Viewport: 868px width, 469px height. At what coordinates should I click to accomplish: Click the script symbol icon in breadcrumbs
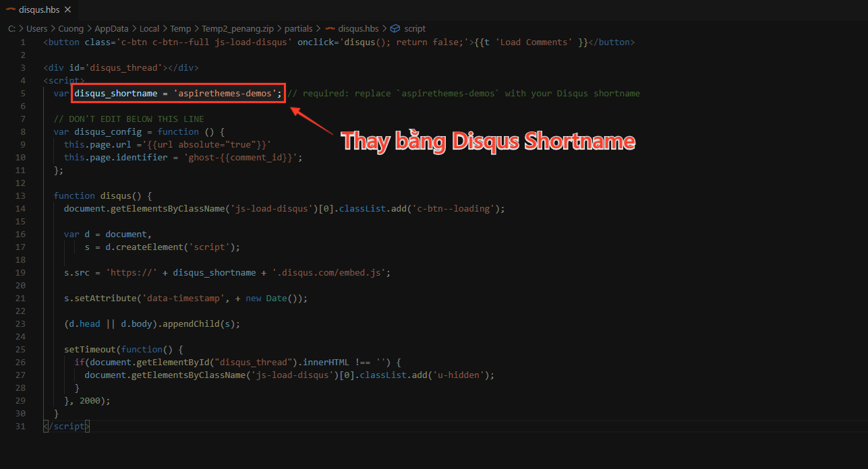395,29
